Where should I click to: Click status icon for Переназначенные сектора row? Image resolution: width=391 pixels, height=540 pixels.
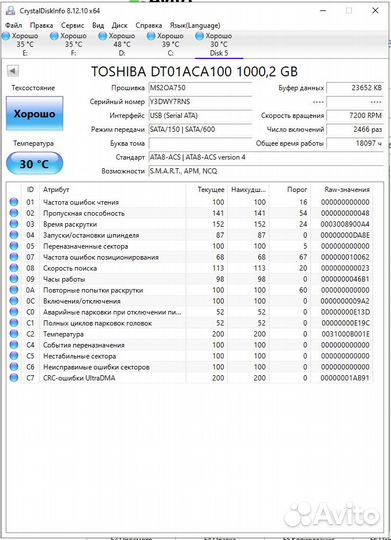tap(14, 246)
